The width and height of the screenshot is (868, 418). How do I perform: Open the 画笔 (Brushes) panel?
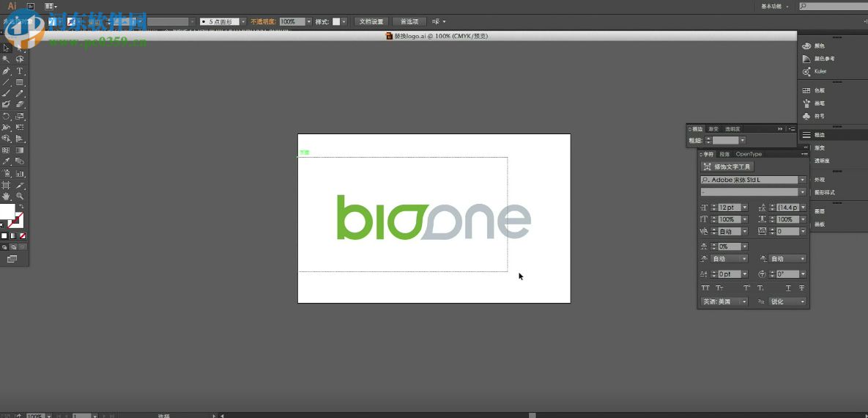(806, 103)
